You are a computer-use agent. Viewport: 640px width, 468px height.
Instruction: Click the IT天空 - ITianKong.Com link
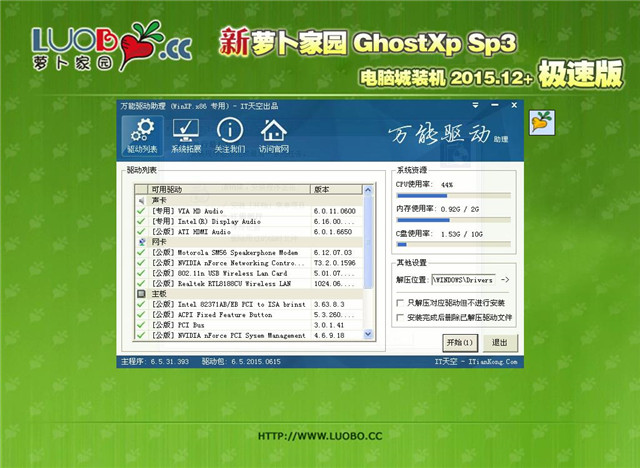[476, 362]
